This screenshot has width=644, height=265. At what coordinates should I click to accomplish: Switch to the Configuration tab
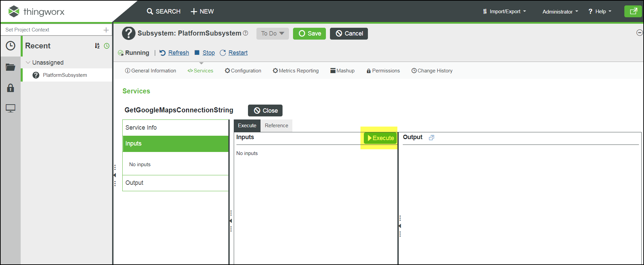[x=243, y=71]
